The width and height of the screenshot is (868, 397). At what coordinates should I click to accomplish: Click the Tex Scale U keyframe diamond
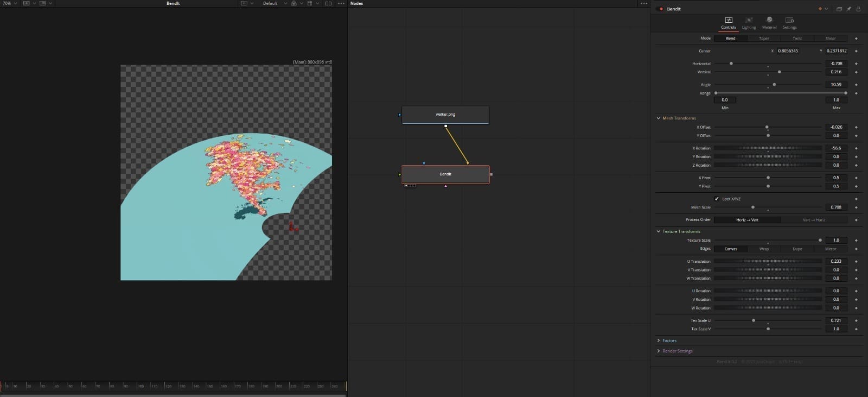point(856,321)
